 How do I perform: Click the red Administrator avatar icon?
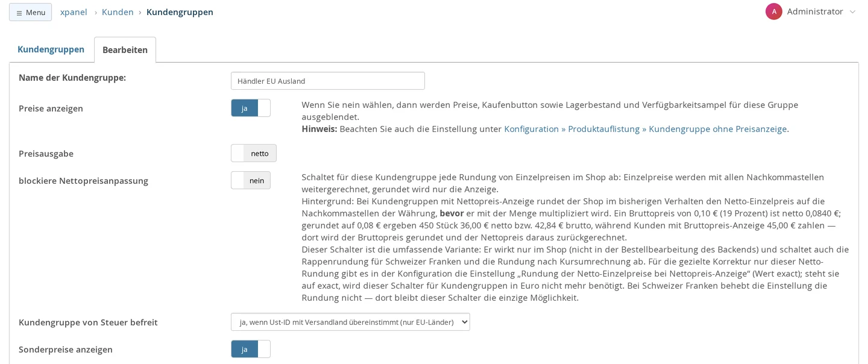coord(774,11)
